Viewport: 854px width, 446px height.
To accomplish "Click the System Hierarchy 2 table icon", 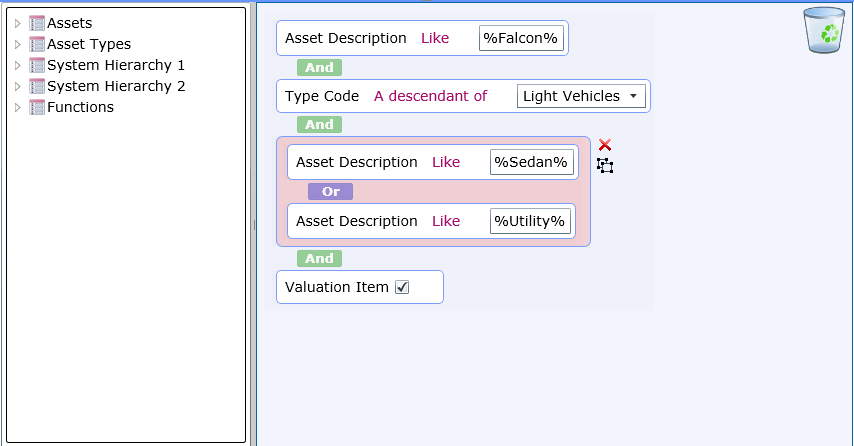I will pos(36,86).
